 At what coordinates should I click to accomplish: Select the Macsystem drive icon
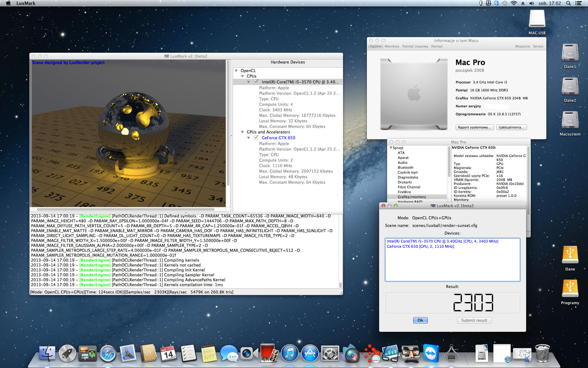tap(570, 121)
